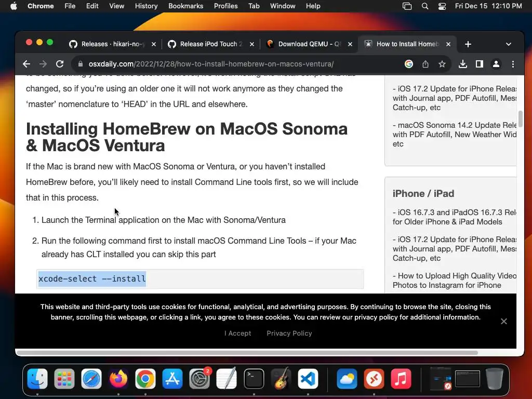Launch Firefox from the Dock
The width and height of the screenshot is (532, 399).
118,379
